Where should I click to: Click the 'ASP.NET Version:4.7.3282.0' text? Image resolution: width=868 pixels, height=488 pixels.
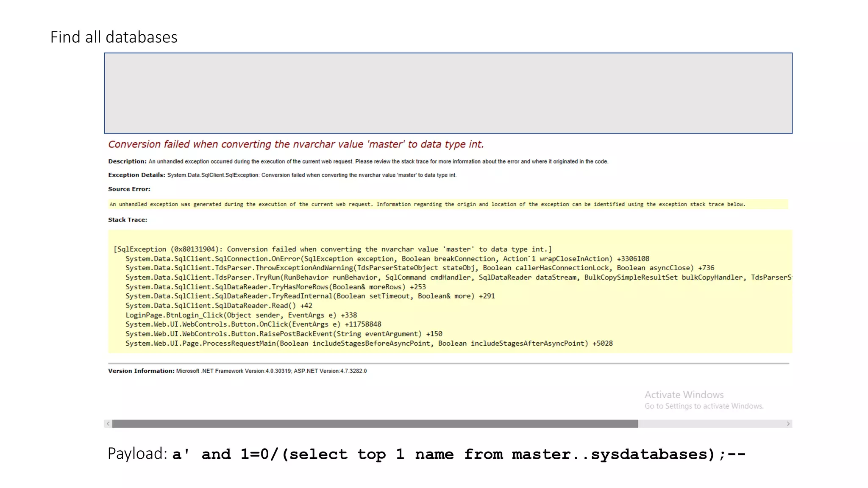[x=330, y=371]
